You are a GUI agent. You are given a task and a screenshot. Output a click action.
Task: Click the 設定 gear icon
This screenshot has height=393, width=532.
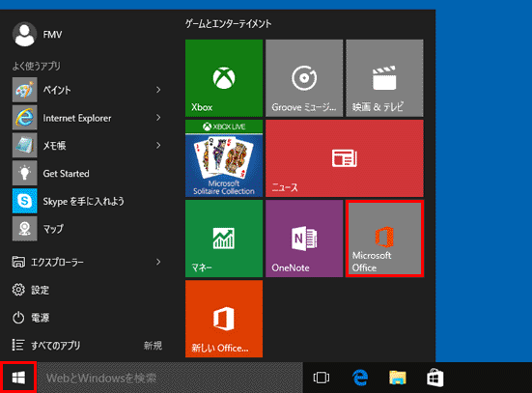click(18, 290)
